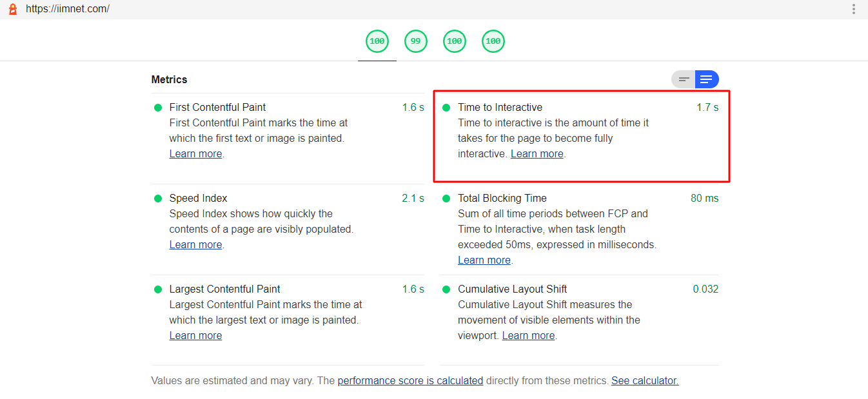Open Learn more under First Contentful Paint
Image resolution: width=868 pixels, height=399 pixels.
pyautogui.click(x=195, y=154)
